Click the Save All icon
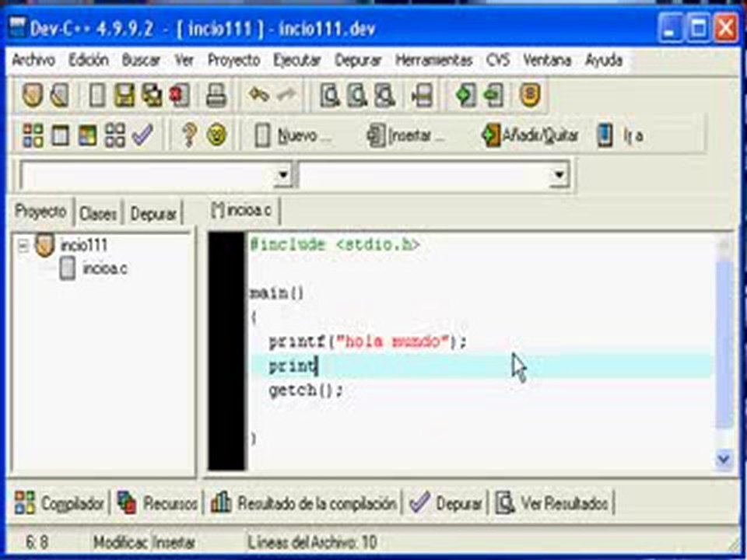Image resolution: width=747 pixels, height=560 pixels. point(153,95)
